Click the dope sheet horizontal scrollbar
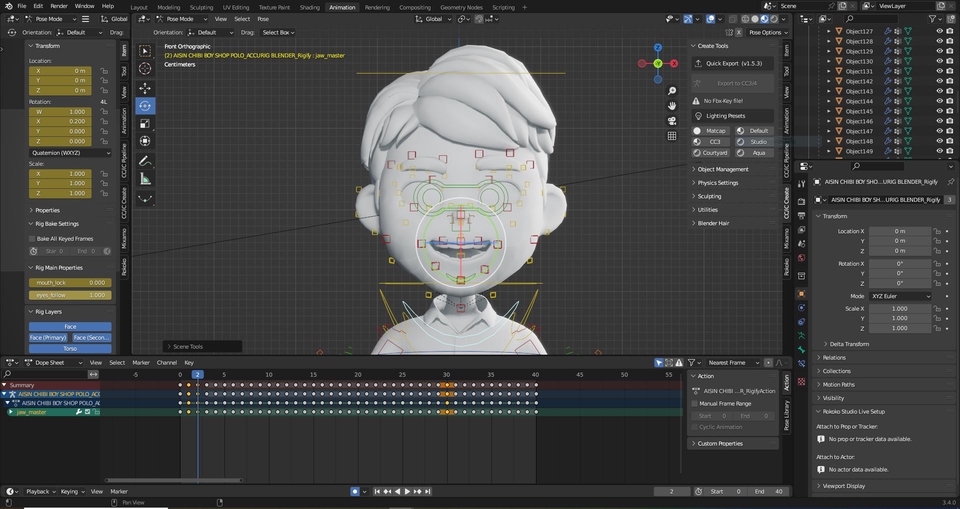This screenshot has height=509, width=960. 173,480
